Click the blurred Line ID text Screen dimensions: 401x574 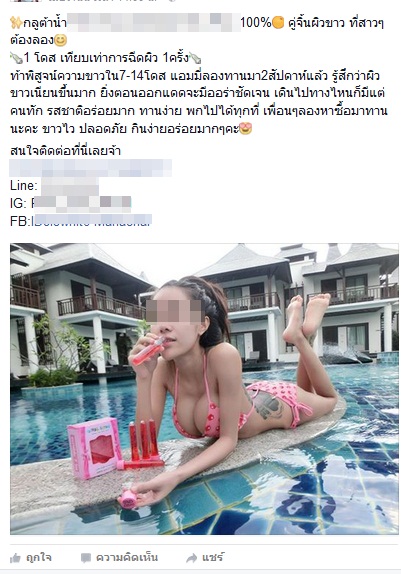pos(70,186)
